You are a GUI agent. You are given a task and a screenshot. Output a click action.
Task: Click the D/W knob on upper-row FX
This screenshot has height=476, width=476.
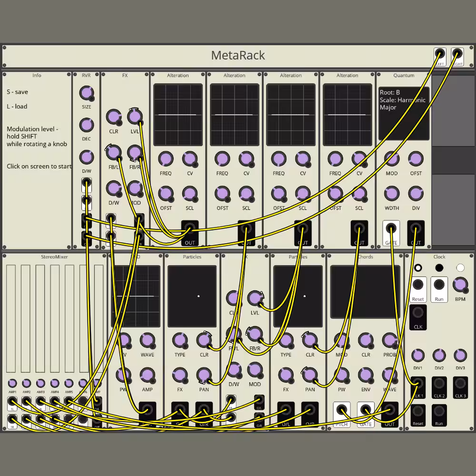coord(114,188)
